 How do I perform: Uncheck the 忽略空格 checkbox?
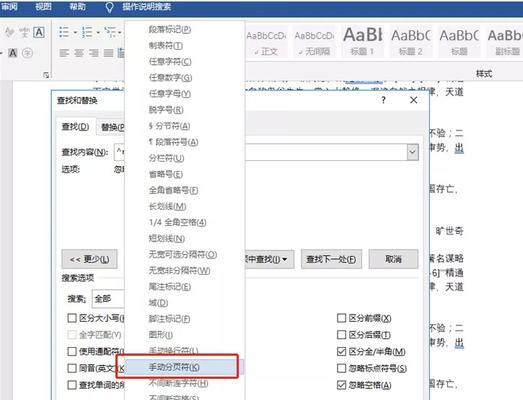click(341, 385)
